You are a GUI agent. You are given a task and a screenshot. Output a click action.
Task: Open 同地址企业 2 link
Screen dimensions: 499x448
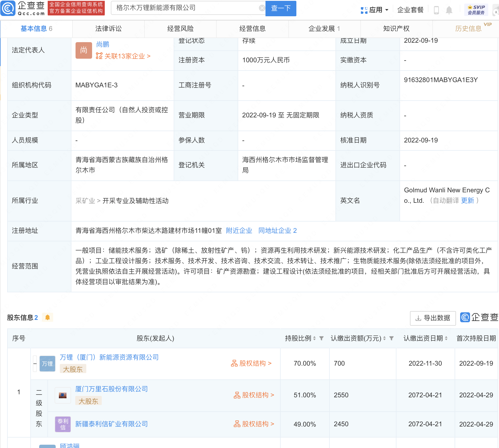(x=277, y=231)
